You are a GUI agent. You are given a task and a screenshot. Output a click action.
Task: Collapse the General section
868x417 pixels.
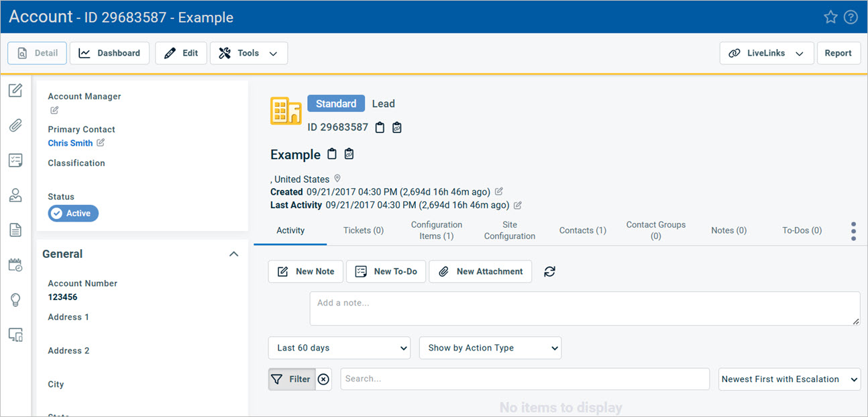coord(233,254)
